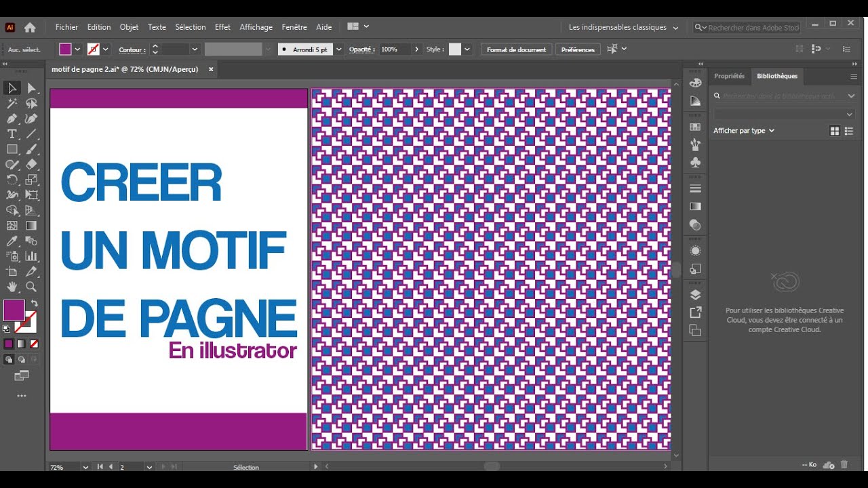868x488 pixels.
Task: Select the Symbol Sprayer tool
Action: tap(12, 256)
